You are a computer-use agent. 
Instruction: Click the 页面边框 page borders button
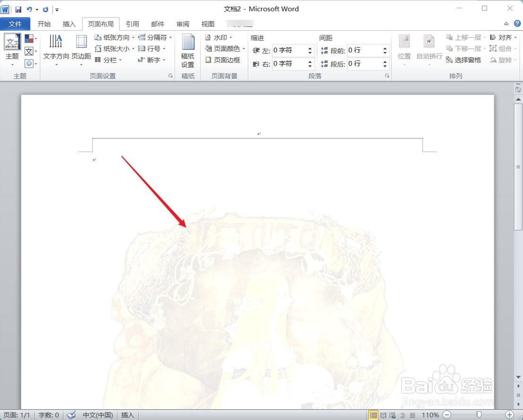(x=222, y=60)
